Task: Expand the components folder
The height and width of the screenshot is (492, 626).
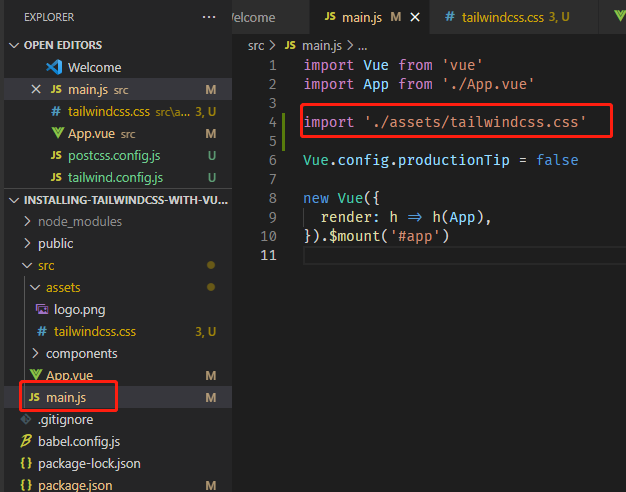Action: click(x=35, y=353)
